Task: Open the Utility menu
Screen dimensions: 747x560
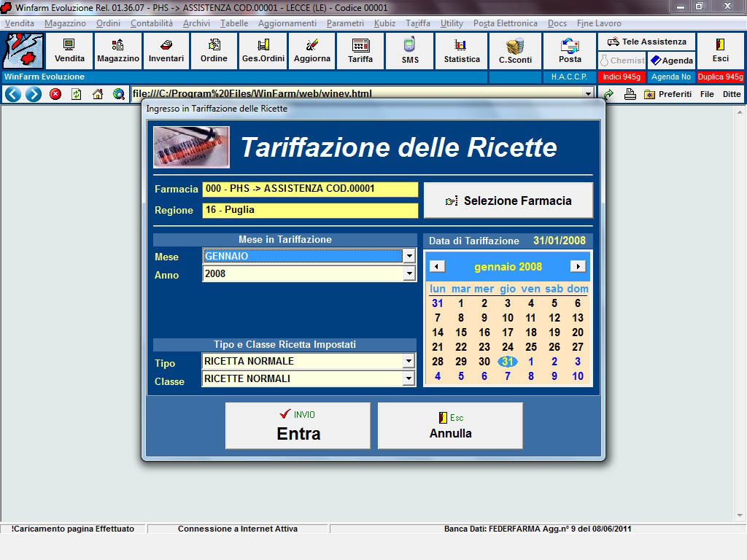Action: coord(452,23)
